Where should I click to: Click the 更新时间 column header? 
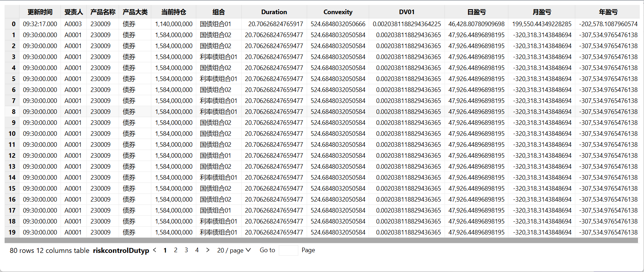click(x=40, y=12)
